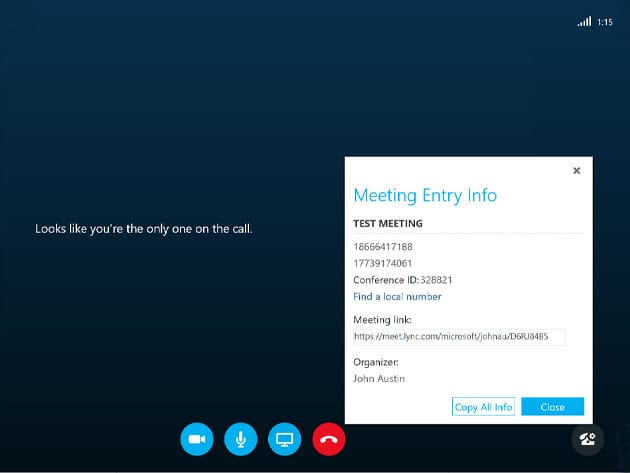Image resolution: width=630 pixels, height=473 pixels.
Task: Click the present screen monitor icon
Action: click(284, 439)
